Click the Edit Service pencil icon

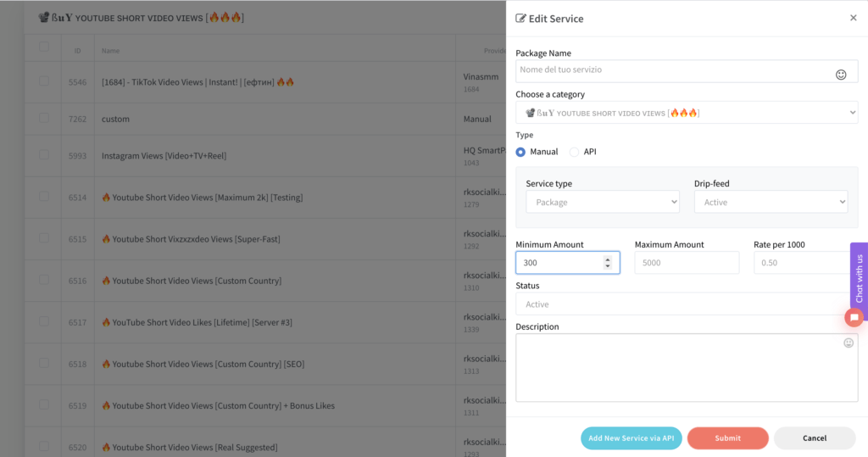tap(520, 19)
